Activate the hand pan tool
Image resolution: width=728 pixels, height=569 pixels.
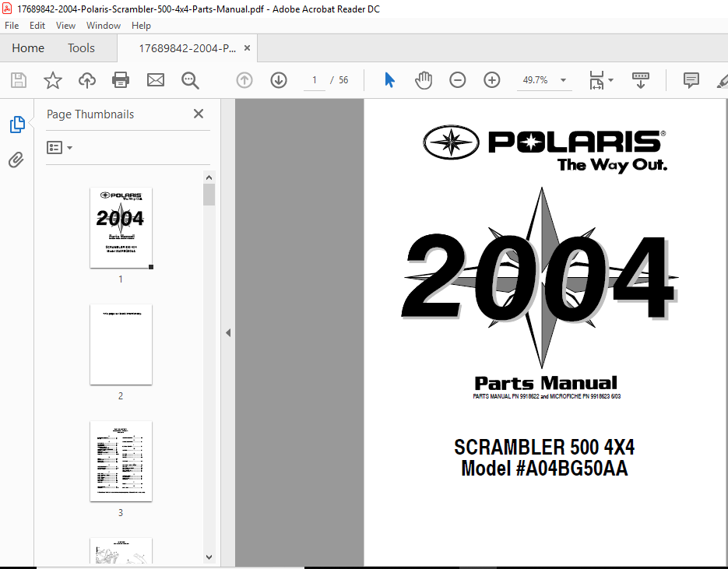coord(424,80)
